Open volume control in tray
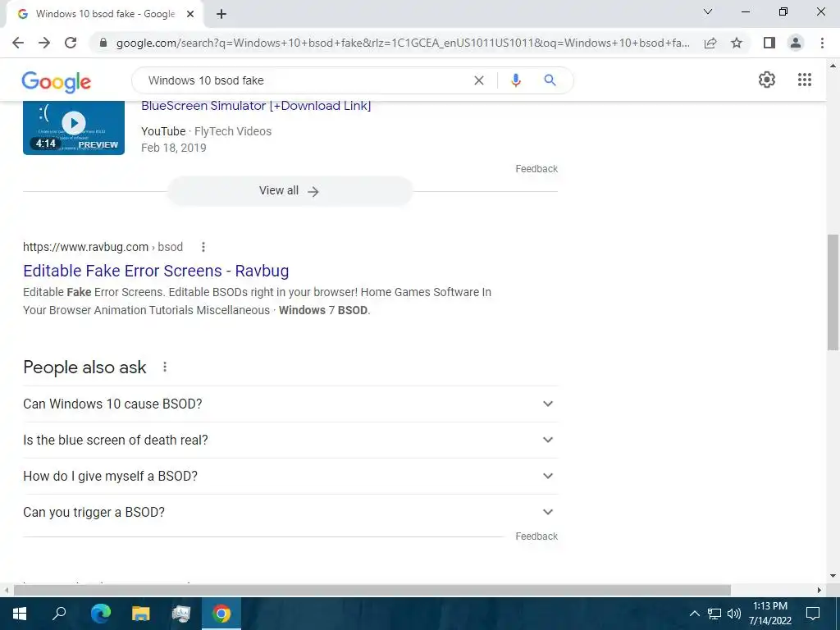 pyautogui.click(x=734, y=614)
